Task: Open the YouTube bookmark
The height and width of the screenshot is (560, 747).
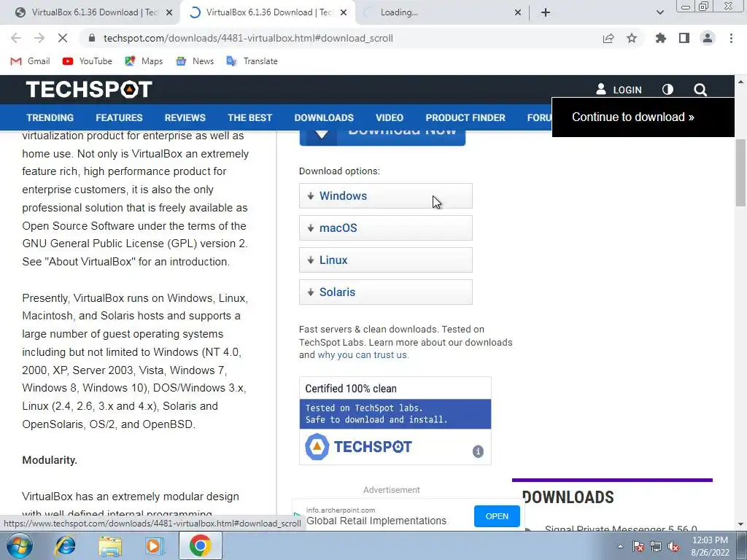Action: (88, 61)
